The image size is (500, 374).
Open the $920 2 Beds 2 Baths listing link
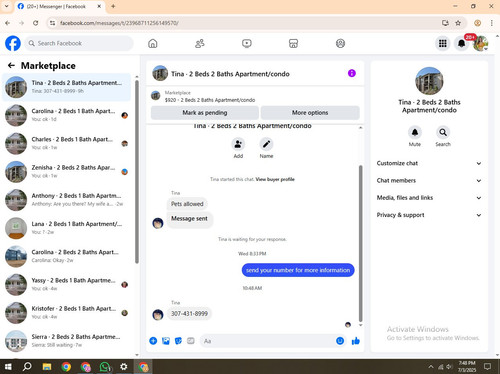210,100
